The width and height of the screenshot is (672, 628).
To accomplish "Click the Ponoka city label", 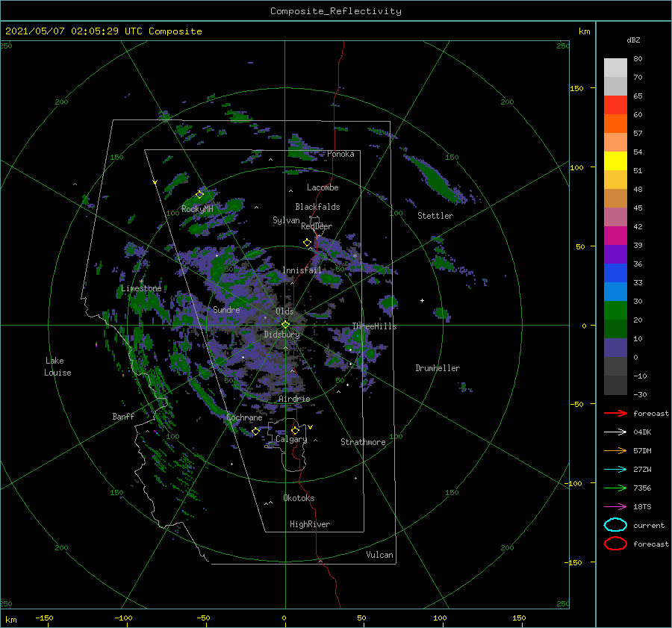I will 340,154.
